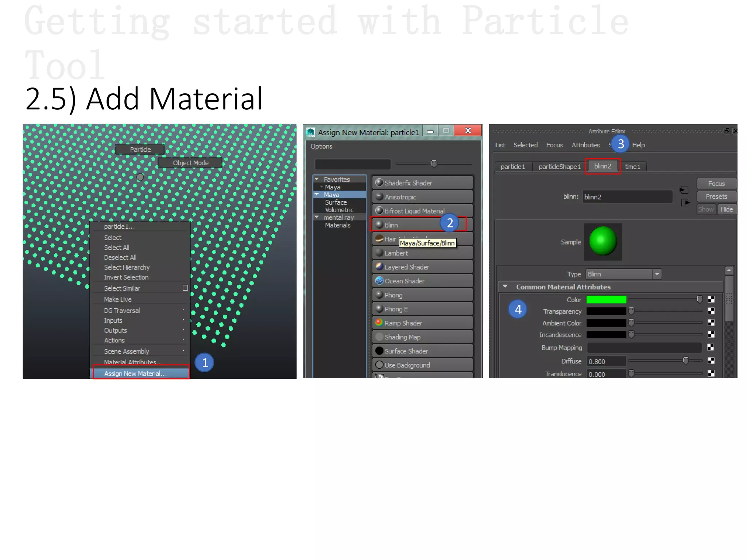
Task: Switch to the blinn2 tab
Action: 603,166
